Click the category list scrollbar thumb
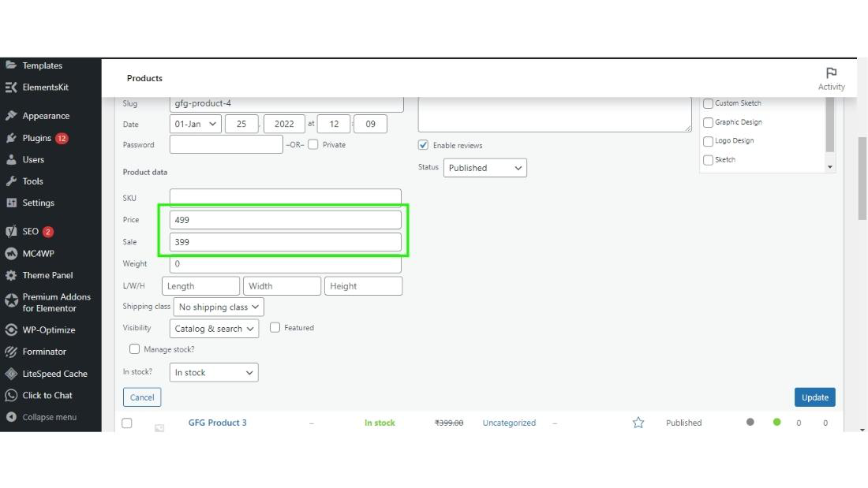The width and height of the screenshot is (868, 488). 830,125
